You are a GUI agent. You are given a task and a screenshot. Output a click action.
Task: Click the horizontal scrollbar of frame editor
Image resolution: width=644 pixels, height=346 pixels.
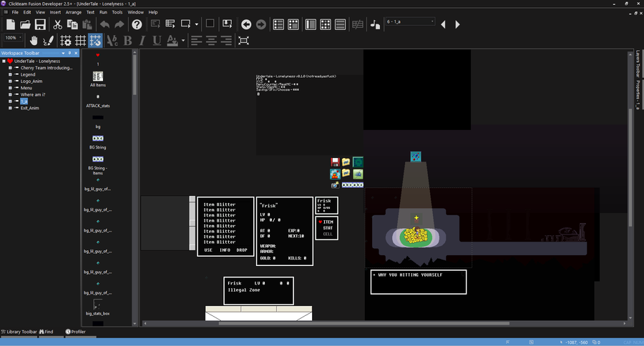tap(364, 323)
